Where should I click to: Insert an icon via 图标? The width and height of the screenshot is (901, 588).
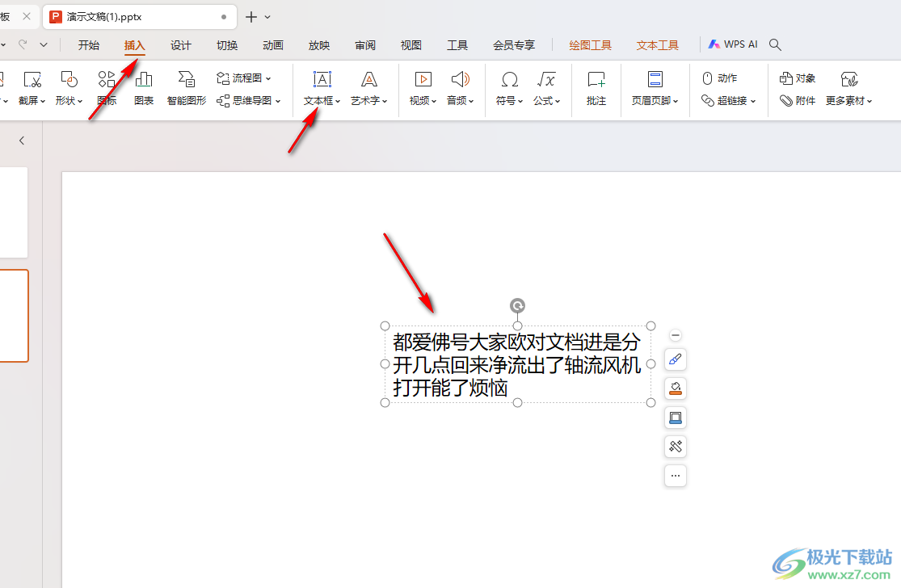tap(107, 88)
